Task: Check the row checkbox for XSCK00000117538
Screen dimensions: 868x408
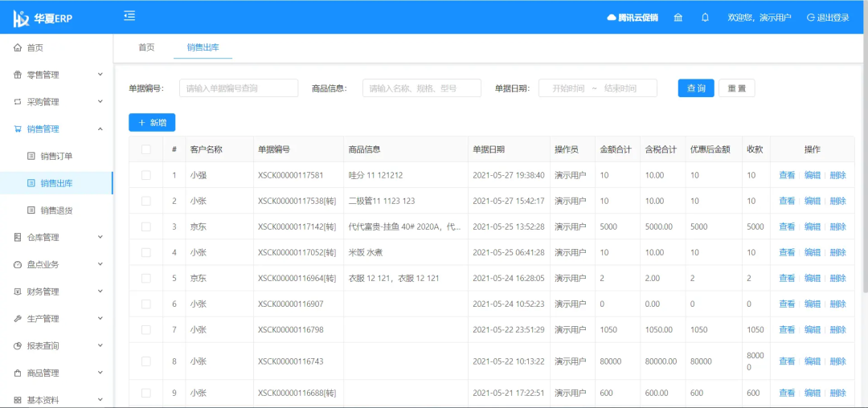Action: pos(145,202)
